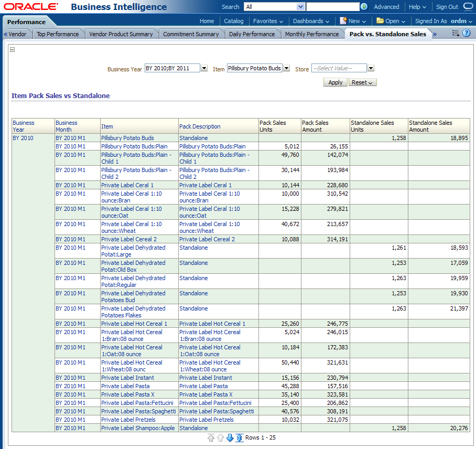Open the help question mark icon
This screenshot has width=476, height=449.
pyautogui.click(x=466, y=33)
